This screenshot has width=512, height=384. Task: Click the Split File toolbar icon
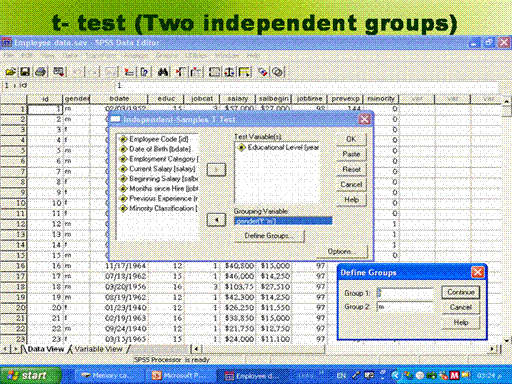click(214, 72)
